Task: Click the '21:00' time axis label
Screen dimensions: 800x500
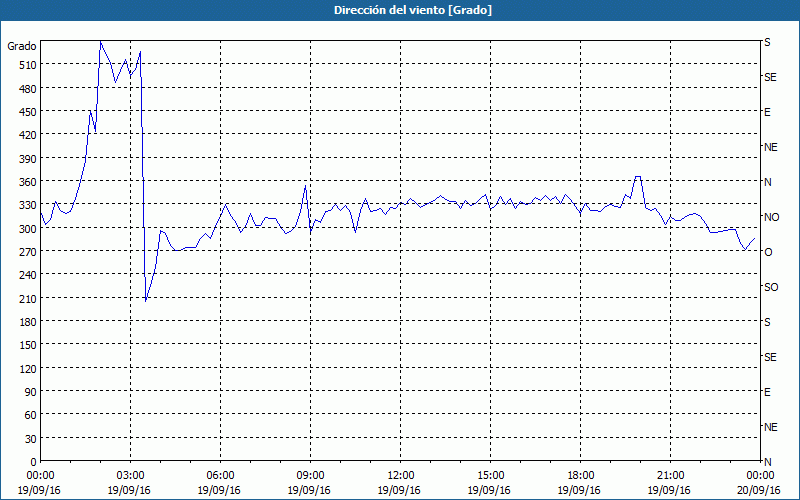Action: point(670,476)
